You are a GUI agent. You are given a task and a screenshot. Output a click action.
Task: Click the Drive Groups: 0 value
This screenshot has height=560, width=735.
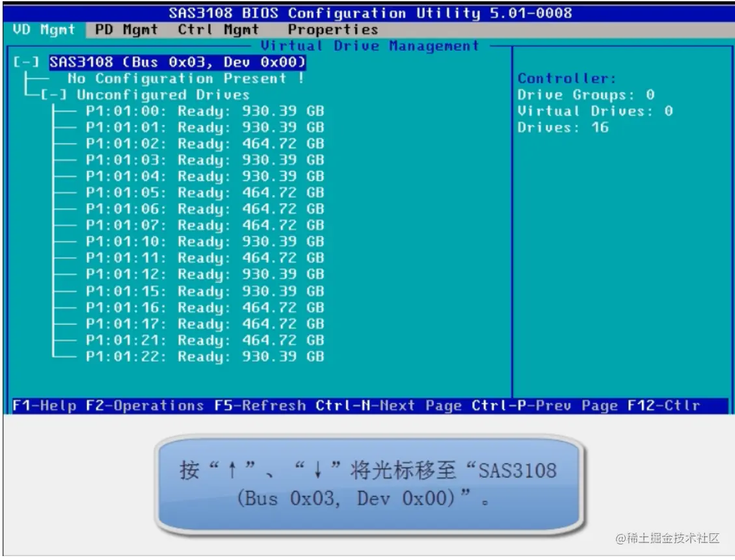point(586,95)
